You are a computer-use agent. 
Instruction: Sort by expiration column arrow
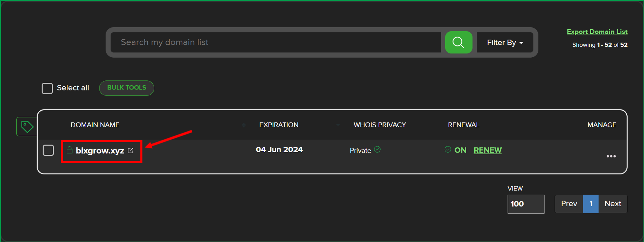[338, 125]
